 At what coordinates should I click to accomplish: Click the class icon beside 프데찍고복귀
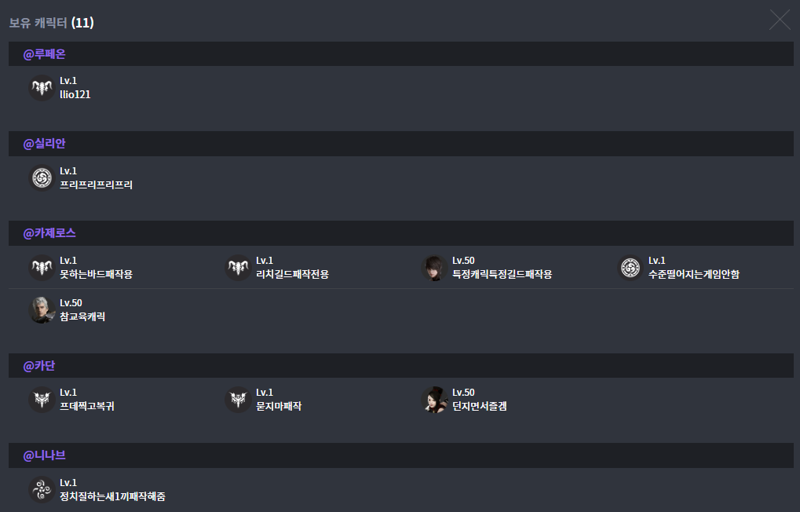pos(42,400)
